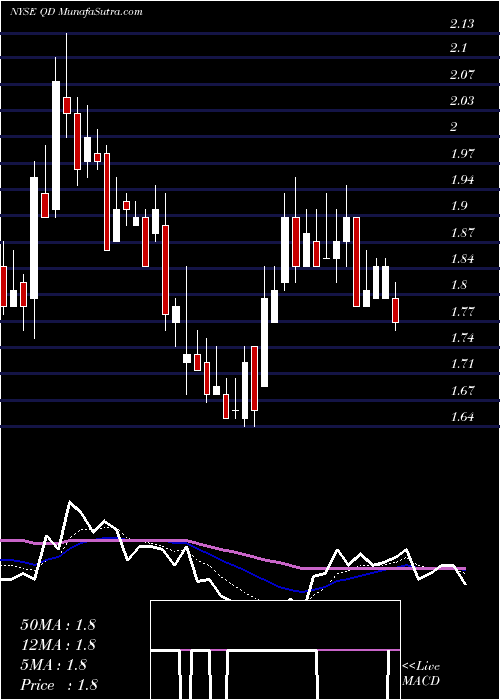The height and width of the screenshot is (700, 500).
Task: Click the 1.97 price axis label
Action: 462,154
